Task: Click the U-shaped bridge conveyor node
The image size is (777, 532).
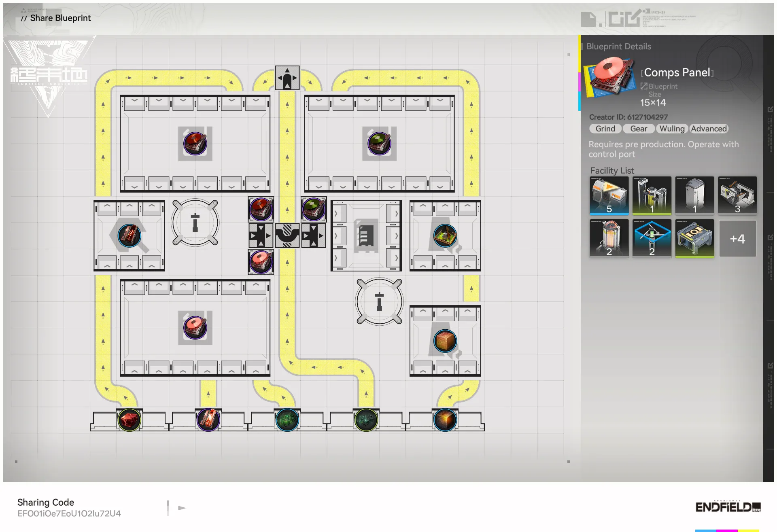Action: click(x=287, y=235)
